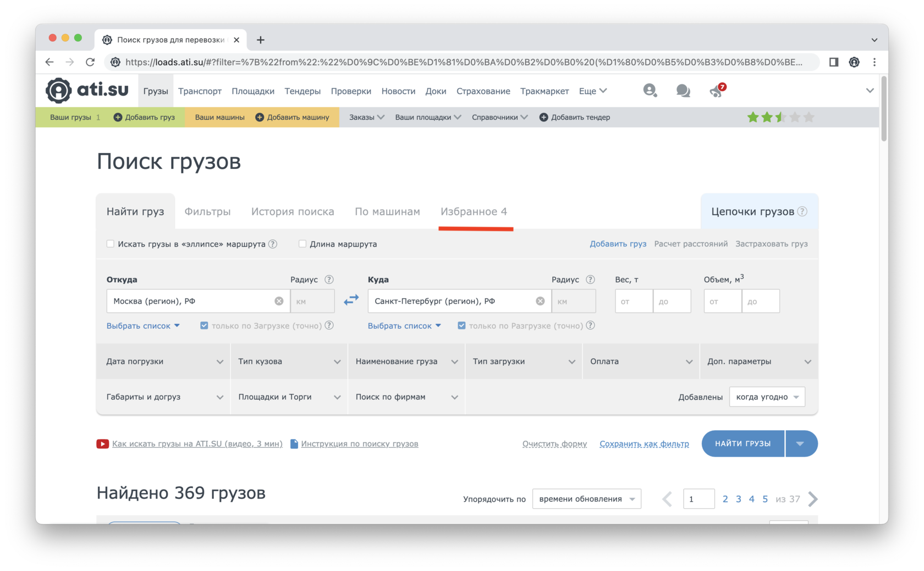Open Транспорт in main menu
The image size is (924, 571).
point(200,91)
